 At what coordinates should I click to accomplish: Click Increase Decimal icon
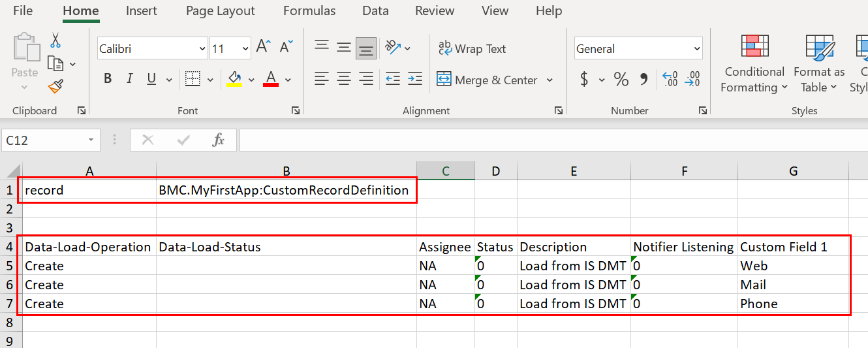point(670,79)
